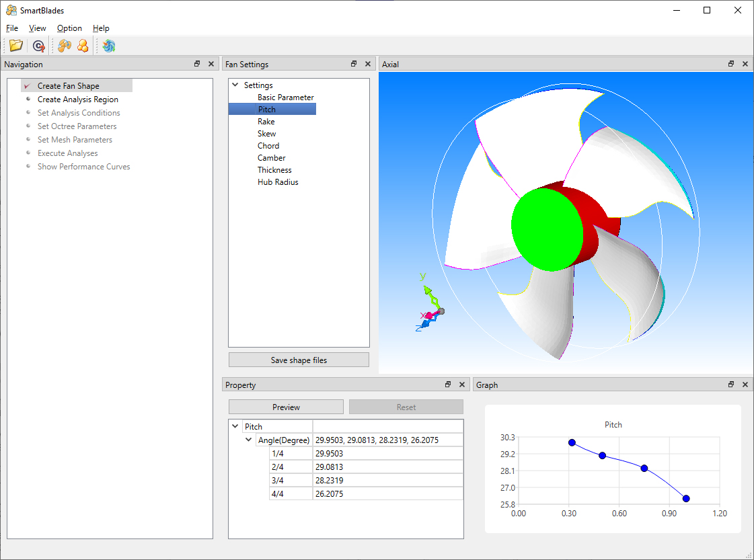This screenshot has width=754, height=560.
Task: Close the Fan Settings panel
Action: tap(368, 64)
